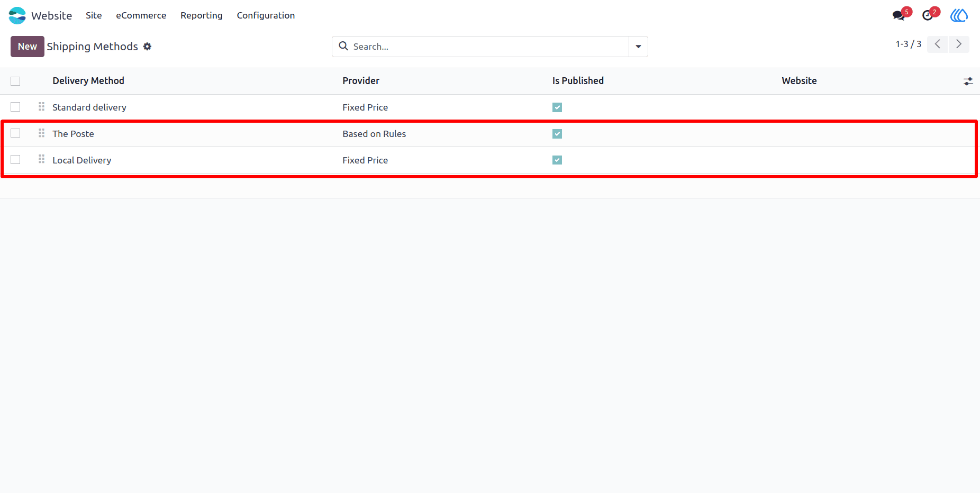This screenshot has height=493, width=980.
Task: Open the The Poste record
Action: (x=73, y=134)
